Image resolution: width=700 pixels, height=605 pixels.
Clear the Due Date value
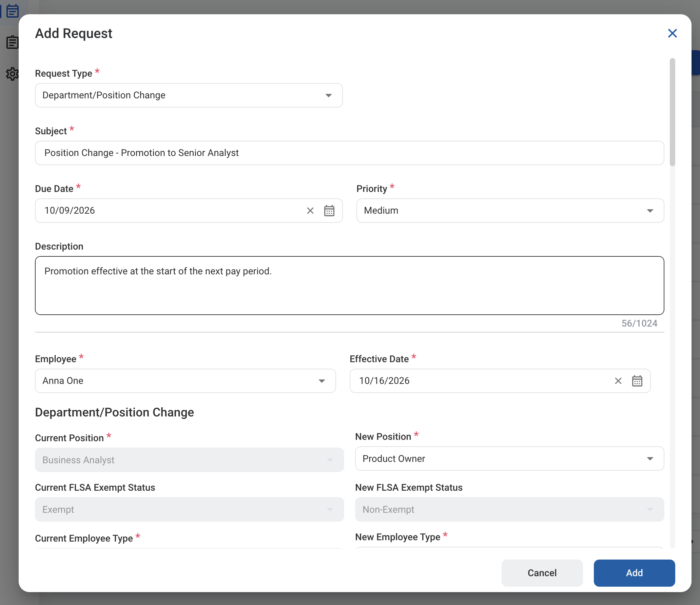(x=310, y=211)
